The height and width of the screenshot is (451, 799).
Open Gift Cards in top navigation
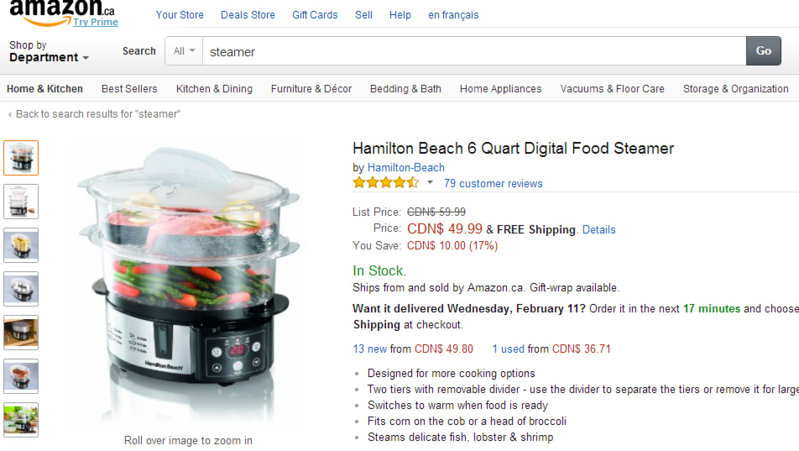[x=314, y=15]
